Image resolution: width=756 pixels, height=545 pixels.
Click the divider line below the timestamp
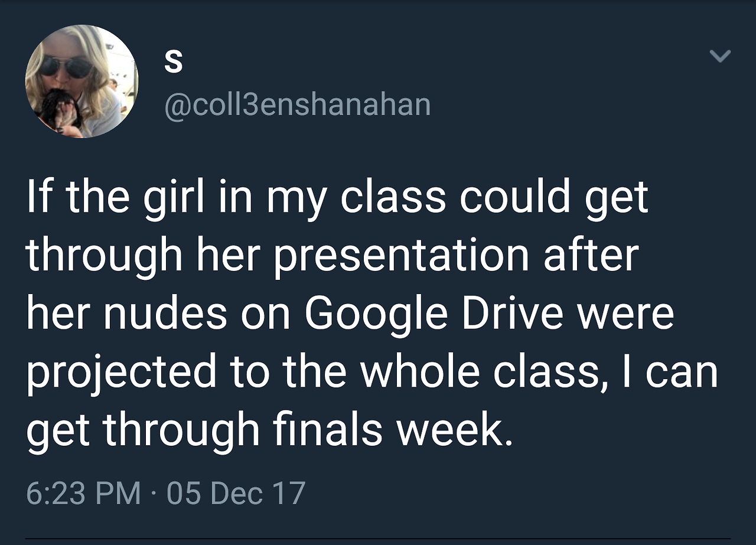click(378, 539)
